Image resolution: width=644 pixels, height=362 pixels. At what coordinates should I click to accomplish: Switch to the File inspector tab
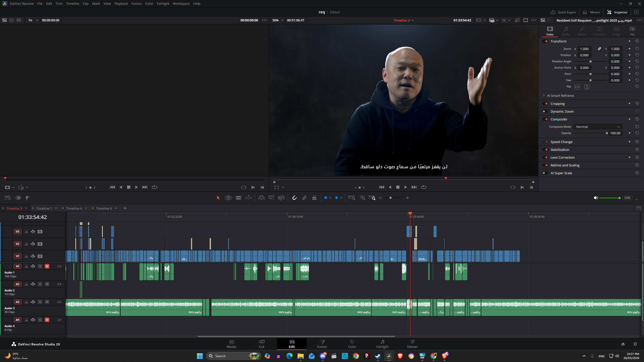632,31
